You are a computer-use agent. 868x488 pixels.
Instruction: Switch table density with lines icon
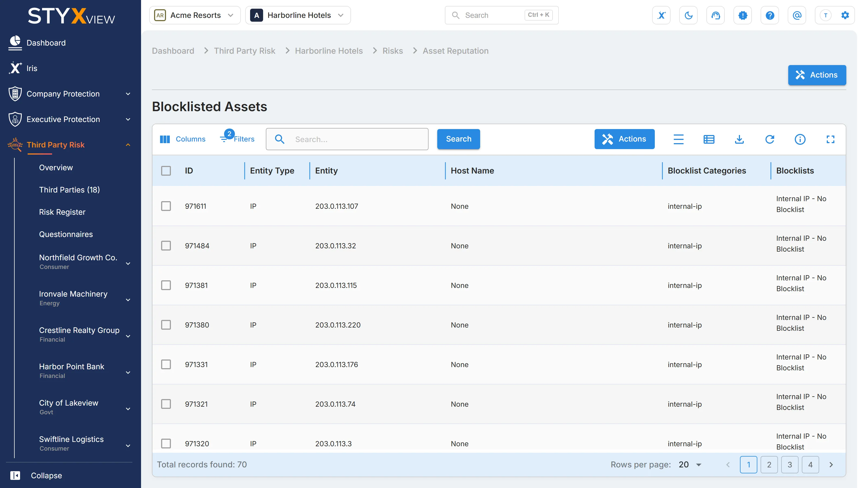click(678, 139)
